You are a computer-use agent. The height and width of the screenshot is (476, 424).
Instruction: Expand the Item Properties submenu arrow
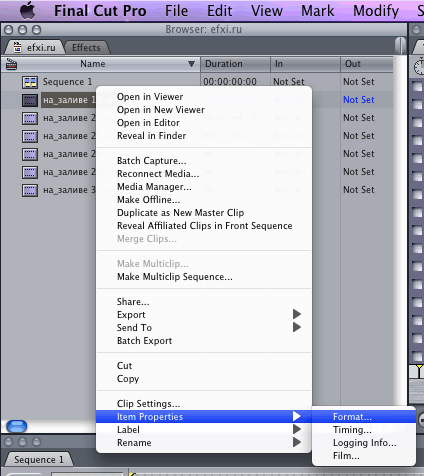coord(297,416)
